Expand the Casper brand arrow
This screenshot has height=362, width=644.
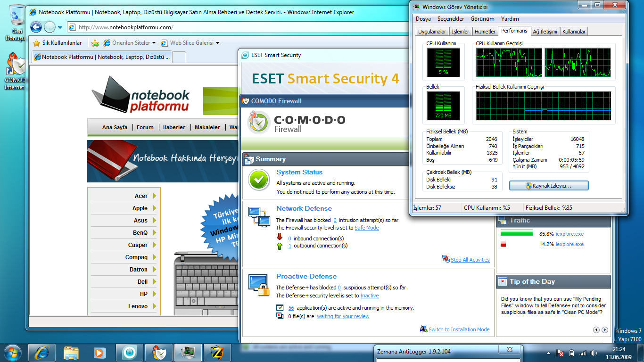pos(154,245)
